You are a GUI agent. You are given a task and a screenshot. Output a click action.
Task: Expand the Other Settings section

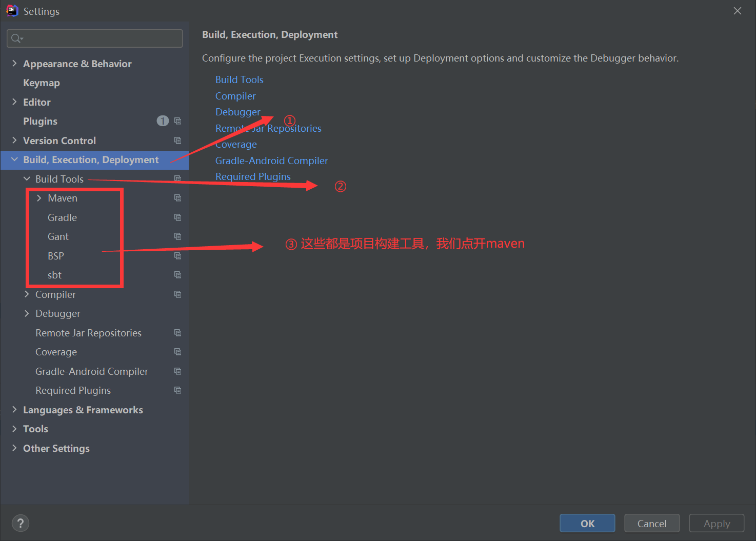pos(14,448)
